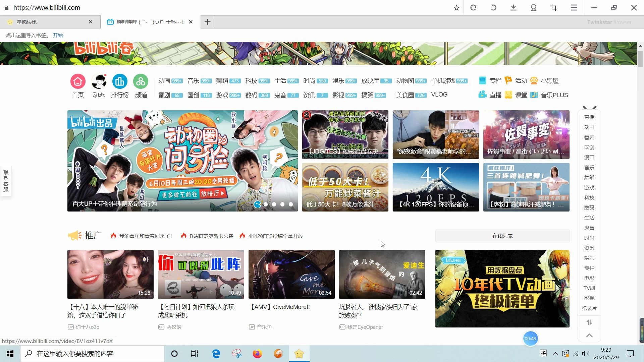Open Task View on taskbar
This screenshot has height=362, width=644.
195,354
